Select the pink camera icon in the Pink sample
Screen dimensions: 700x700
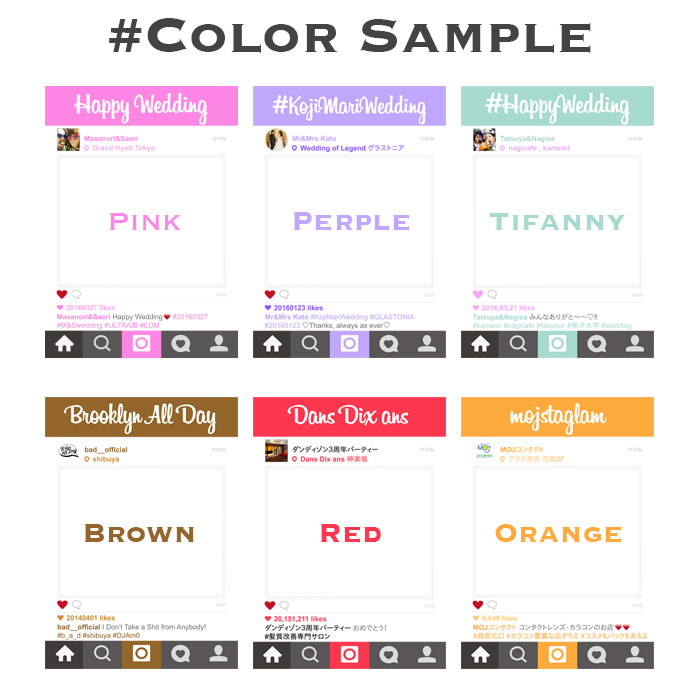141,344
